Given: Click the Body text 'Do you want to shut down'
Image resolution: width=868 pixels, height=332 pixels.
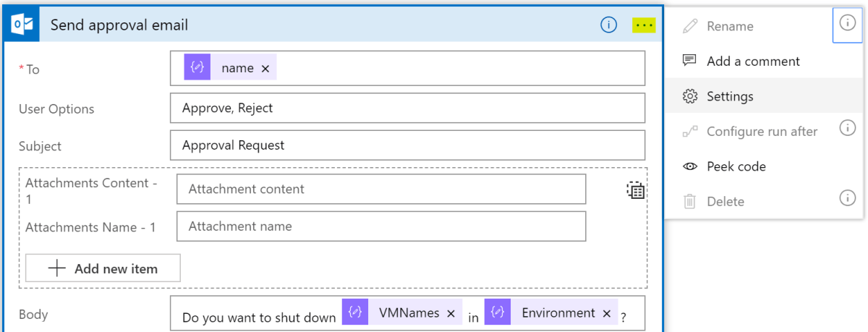Looking at the screenshot, I should 259,318.
